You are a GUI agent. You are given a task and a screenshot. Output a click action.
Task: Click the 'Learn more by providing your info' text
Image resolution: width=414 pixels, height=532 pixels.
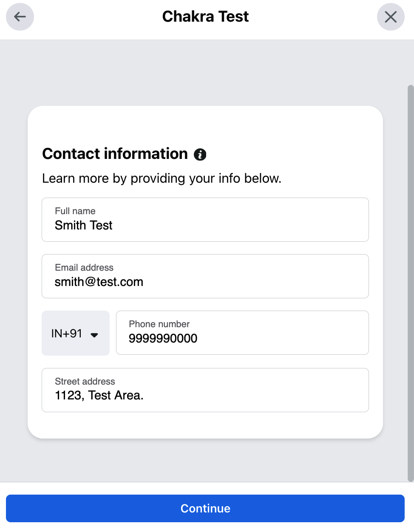162,178
